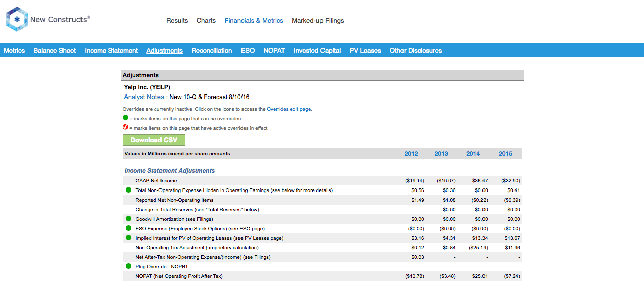Click override dot for Plug Override - NOPBT
Screen dimensions: 644x286
[x=128, y=266]
